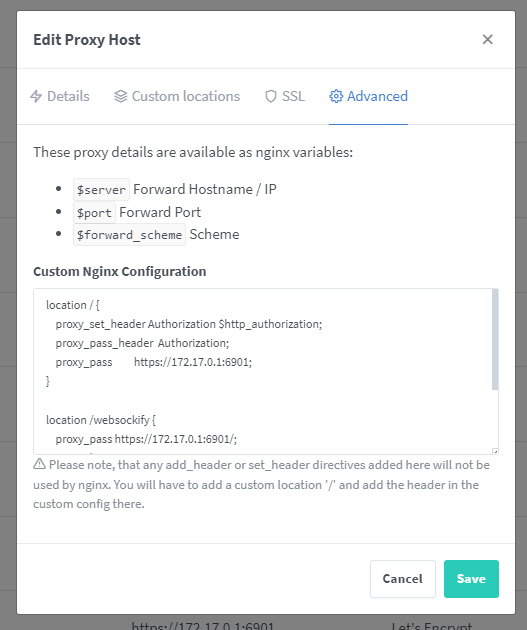Click inside the Custom Nginx Configuration textarea
The width and height of the screenshot is (527, 630).
point(266,371)
